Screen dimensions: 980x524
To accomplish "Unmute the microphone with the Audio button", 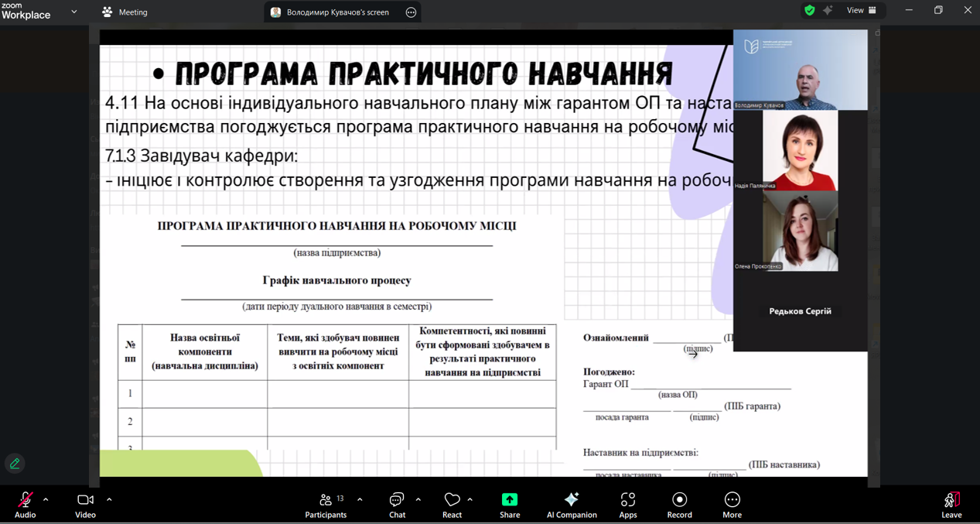I will [25, 505].
